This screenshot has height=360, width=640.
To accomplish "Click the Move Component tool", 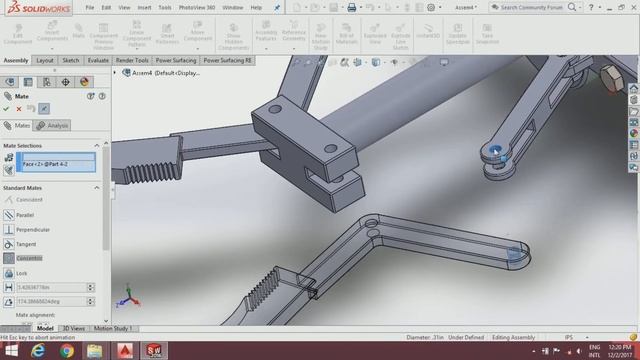I will (x=198, y=31).
